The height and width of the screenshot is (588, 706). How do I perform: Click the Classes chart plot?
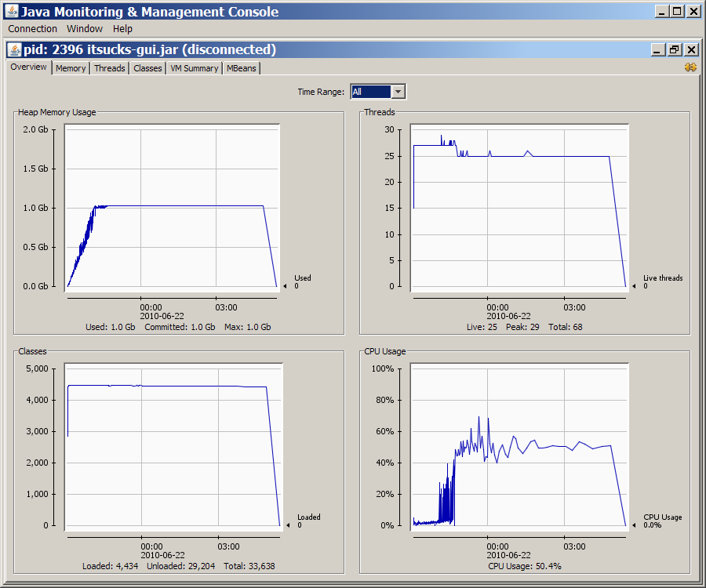tap(173, 447)
